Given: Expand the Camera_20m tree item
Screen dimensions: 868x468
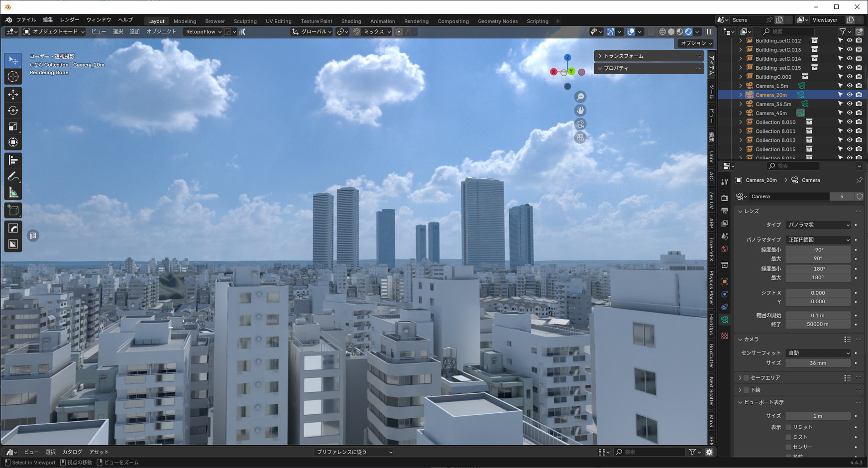Looking at the screenshot, I should click(x=741, y=95).
